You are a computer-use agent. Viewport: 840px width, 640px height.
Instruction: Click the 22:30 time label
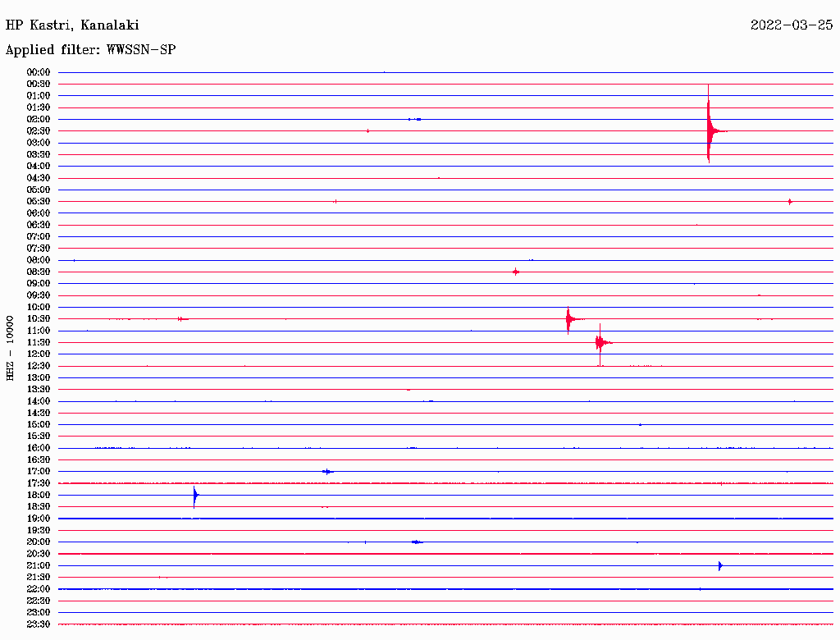(39, 601)
